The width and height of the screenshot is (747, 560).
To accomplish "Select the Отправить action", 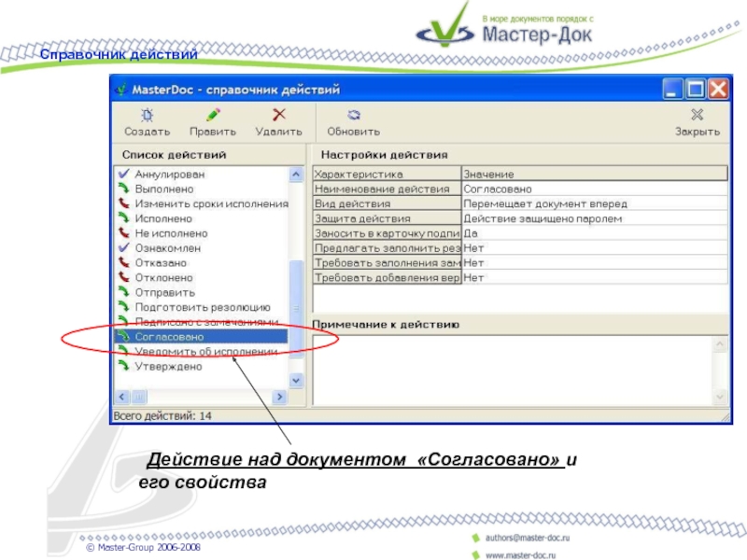I will coord(165,292).
